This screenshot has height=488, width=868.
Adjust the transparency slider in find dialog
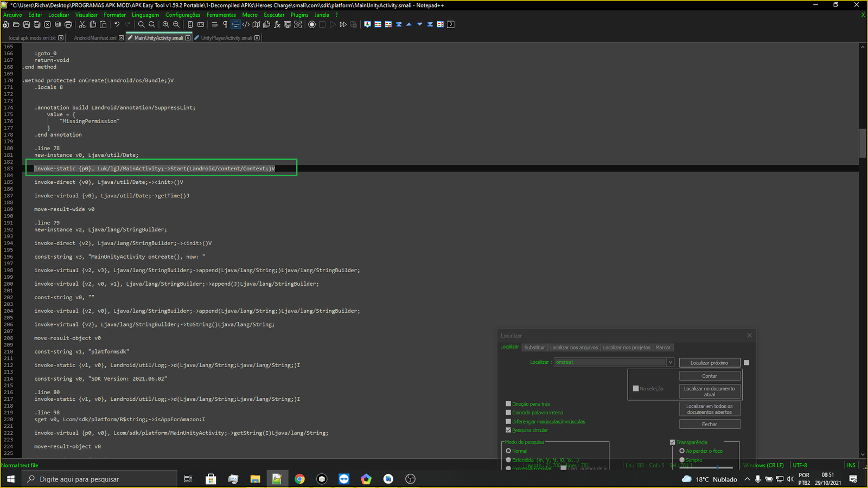tap(717, 467)
